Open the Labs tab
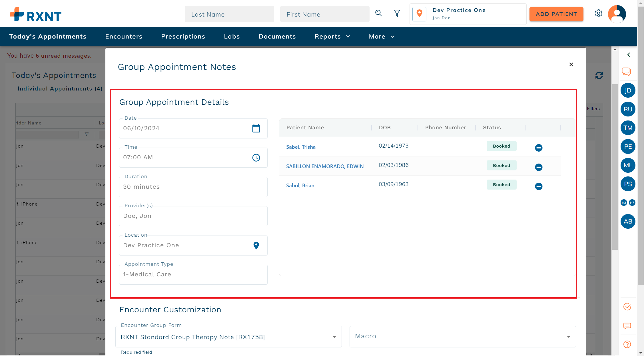The image size is (644, 356). click(232, 37)
